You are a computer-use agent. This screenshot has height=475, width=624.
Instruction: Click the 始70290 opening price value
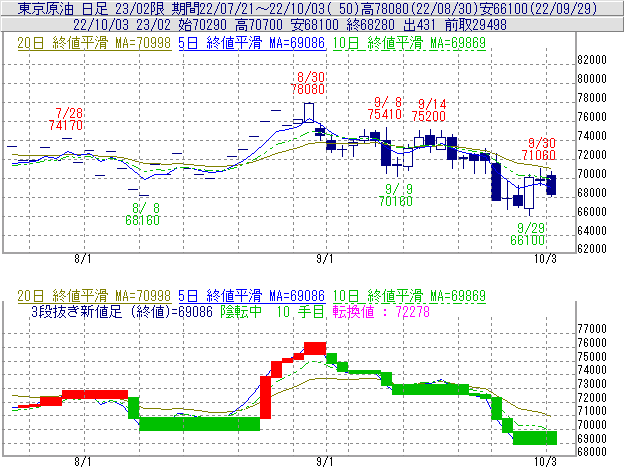coord(204,25)
